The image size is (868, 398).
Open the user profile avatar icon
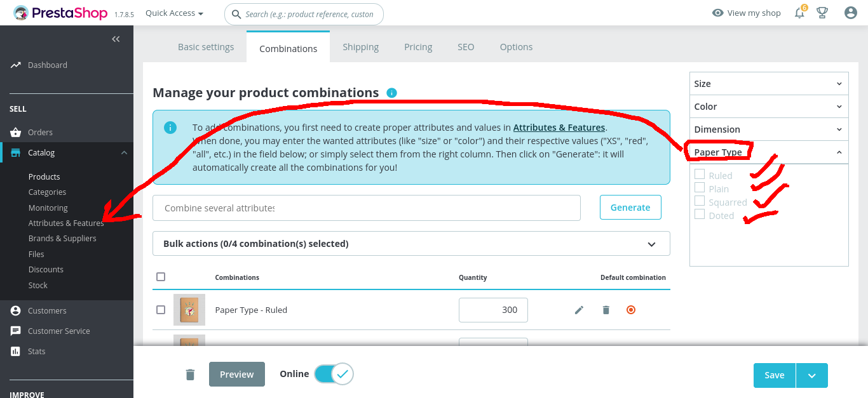point(851,13)
